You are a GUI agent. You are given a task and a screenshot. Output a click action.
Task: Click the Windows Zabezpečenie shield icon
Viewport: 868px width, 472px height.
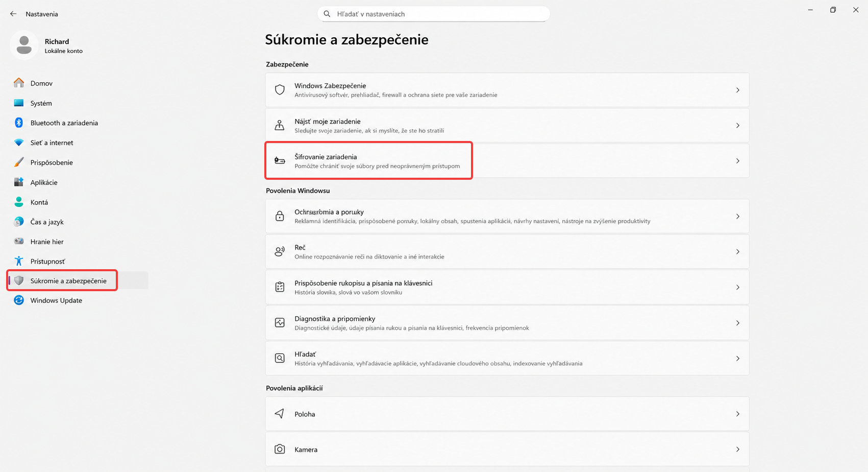(280, 90)
